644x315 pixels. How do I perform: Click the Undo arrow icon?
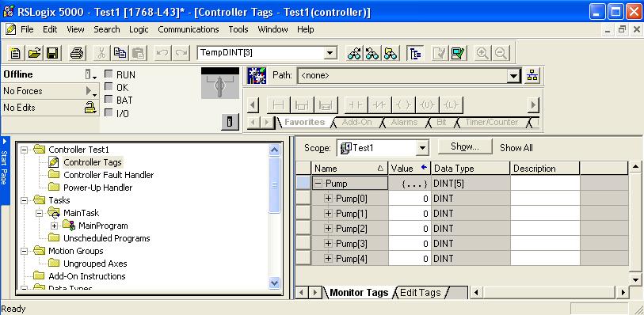pyautogui.click(x=162, y=53)
